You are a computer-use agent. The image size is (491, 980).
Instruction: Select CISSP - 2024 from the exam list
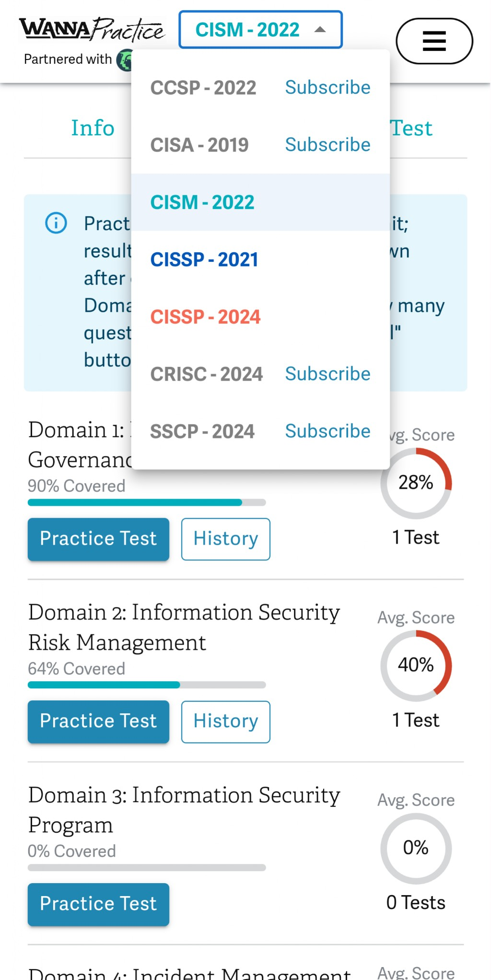tap(206, 317)
